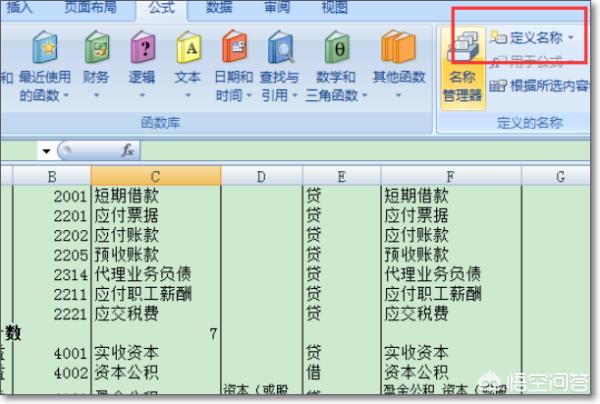The image size is (600, 404).
Task: Switch to the 数据 ribbon tab
Action: (219, 7)
